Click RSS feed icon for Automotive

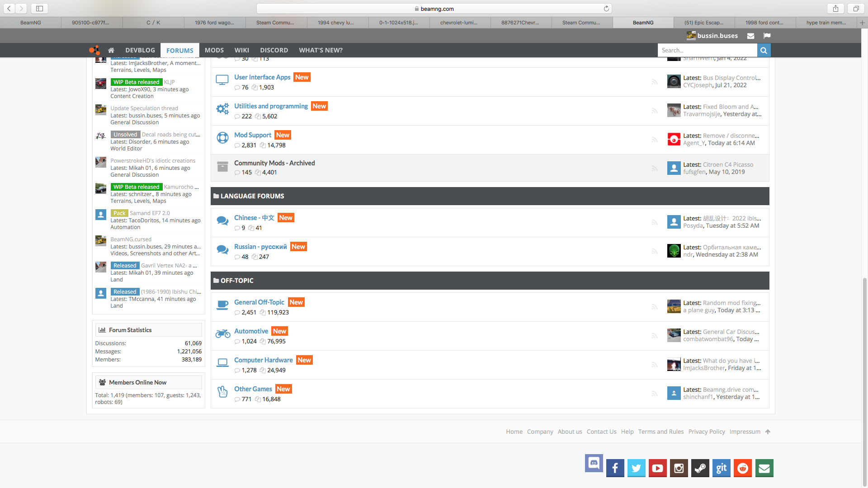click(654, 336)
